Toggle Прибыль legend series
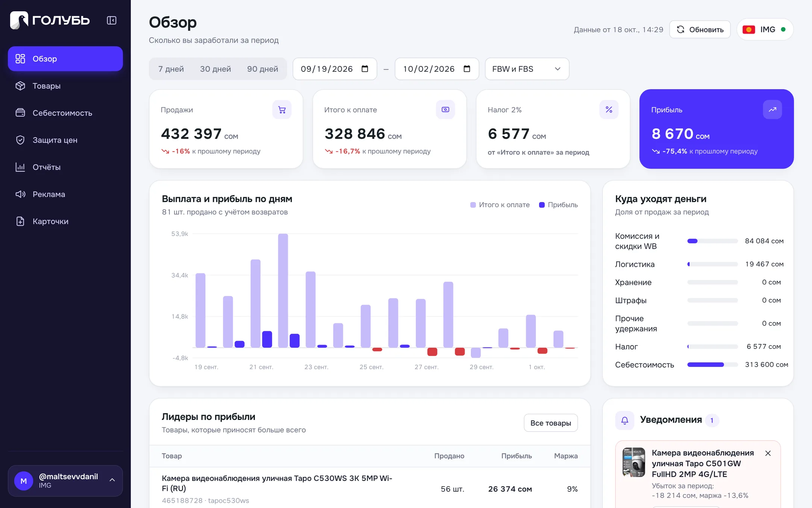Image resolution: width=812 pixels, height=508 pixels. (558, 205)
